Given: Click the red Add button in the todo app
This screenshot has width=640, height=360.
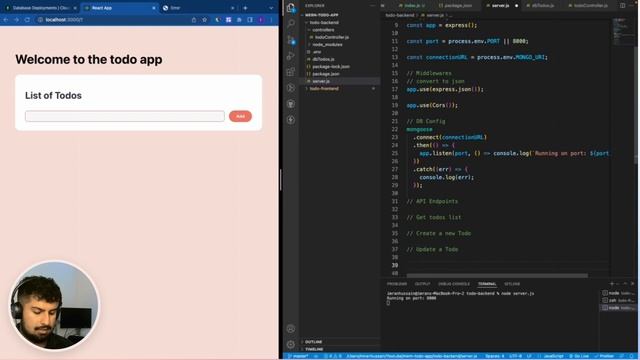Looking at the screenshot, I should [240, 116].
